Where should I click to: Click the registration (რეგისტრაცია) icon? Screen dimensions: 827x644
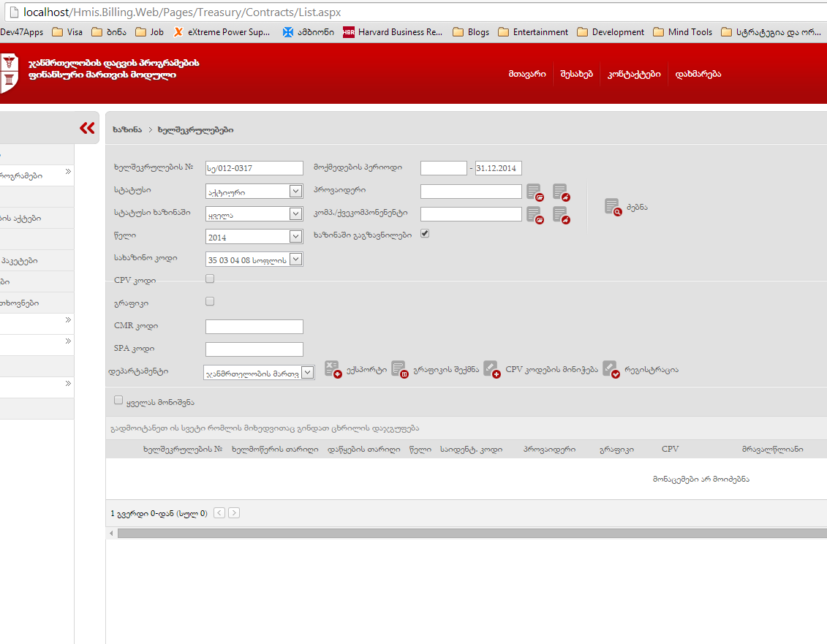tap(611, 370)
